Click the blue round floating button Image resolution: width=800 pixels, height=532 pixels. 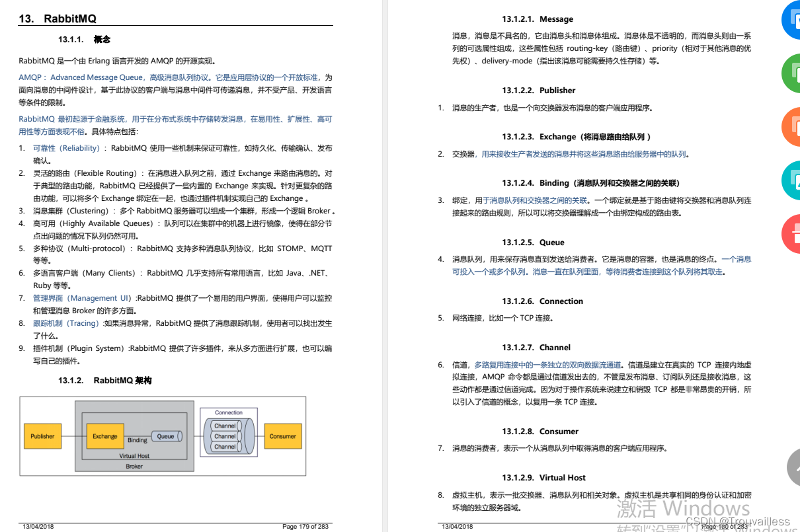(791, 20)
